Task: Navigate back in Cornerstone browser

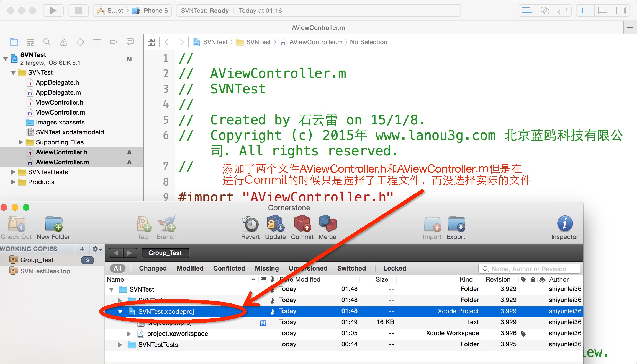Action: pyautogui.click(x=116, y=253)
